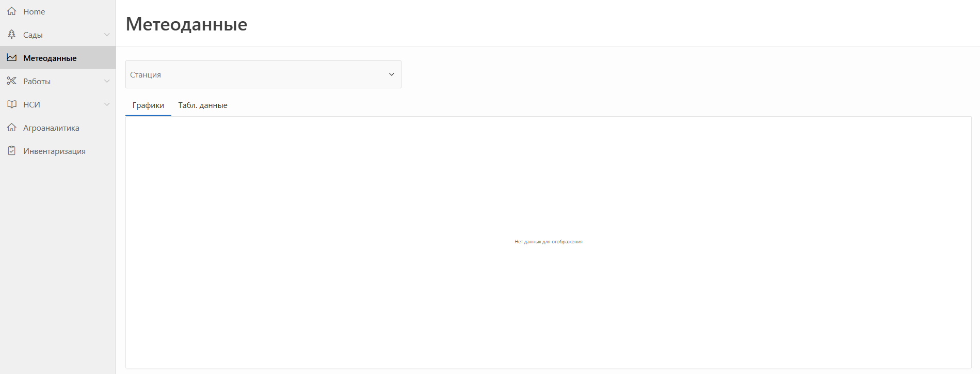Click the Home house icon in sidebar
The height and width of the screenshot is (374, 980).
[11, 11]
